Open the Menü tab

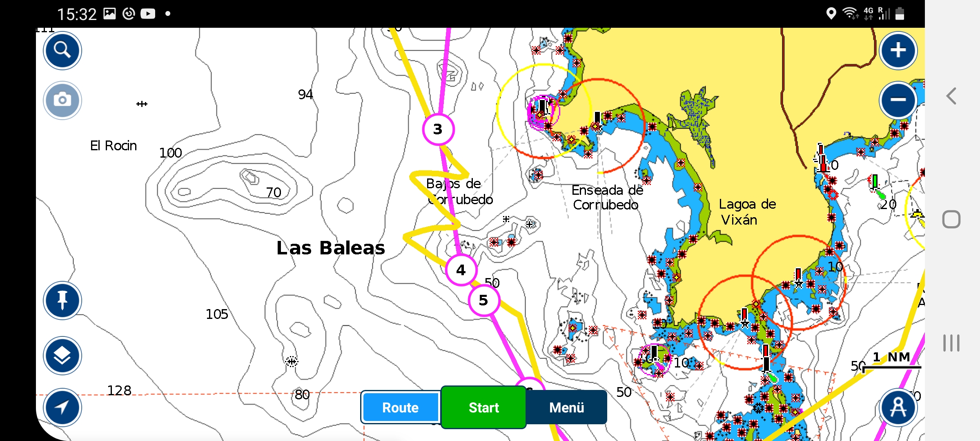pyautogui.click(x=566, y=408)
